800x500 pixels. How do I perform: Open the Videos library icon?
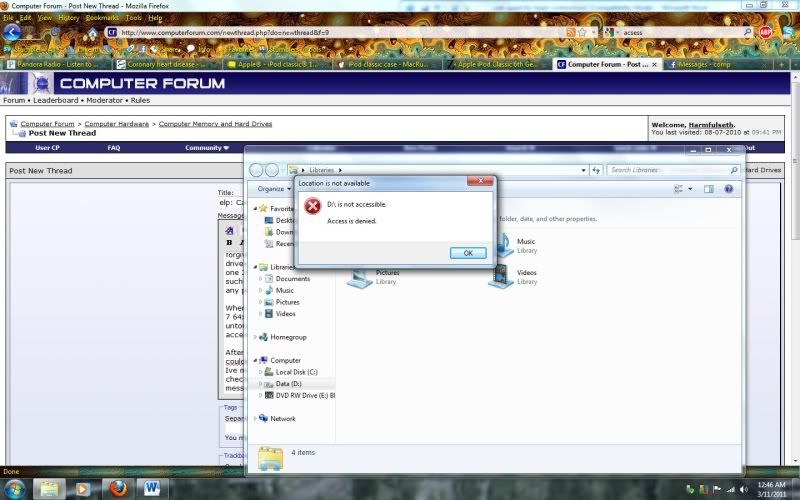pyautogui.click(x=501, y=277)
